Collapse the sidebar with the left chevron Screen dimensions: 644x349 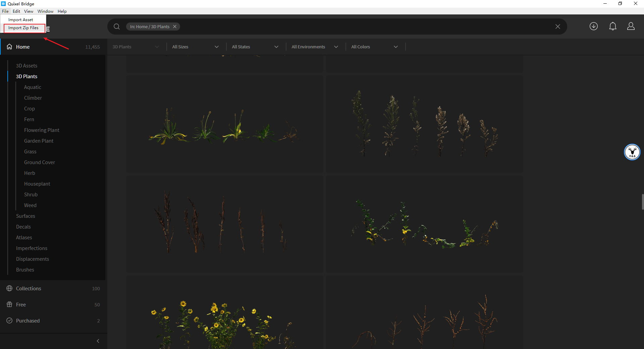(98, 341)
